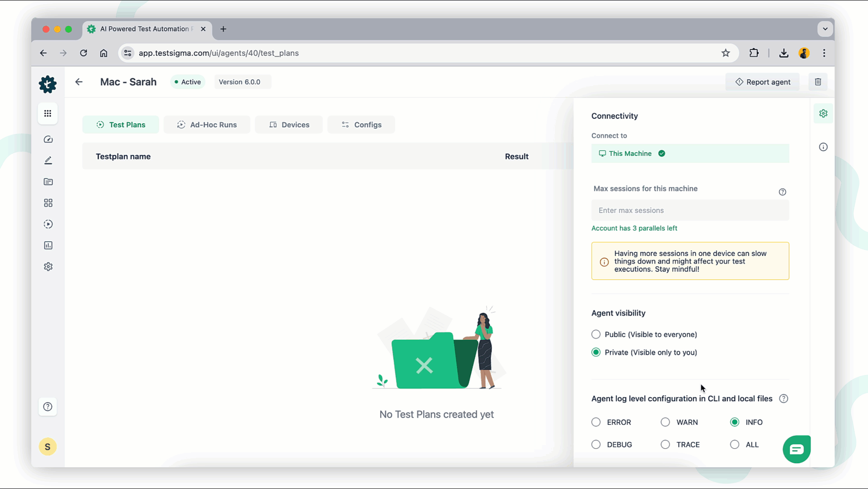Select This Machine connection option
The image size is (868, 489).
[690, 153]
